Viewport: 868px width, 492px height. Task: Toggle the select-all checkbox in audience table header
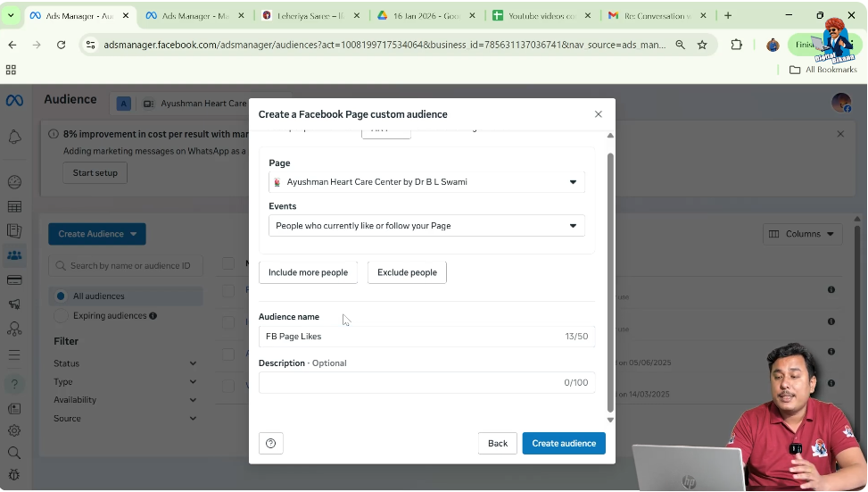pyautogui.click(x=228, y=263)
